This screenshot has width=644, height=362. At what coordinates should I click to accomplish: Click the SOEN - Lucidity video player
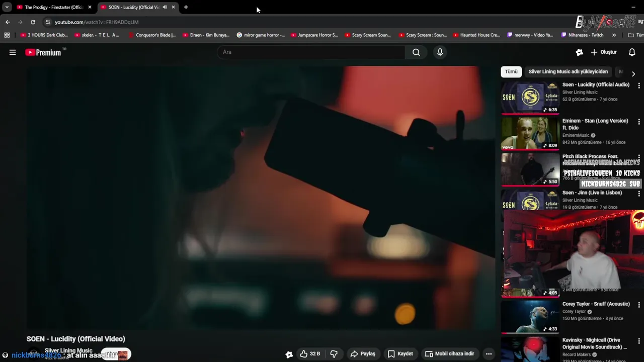click(261, 198)
